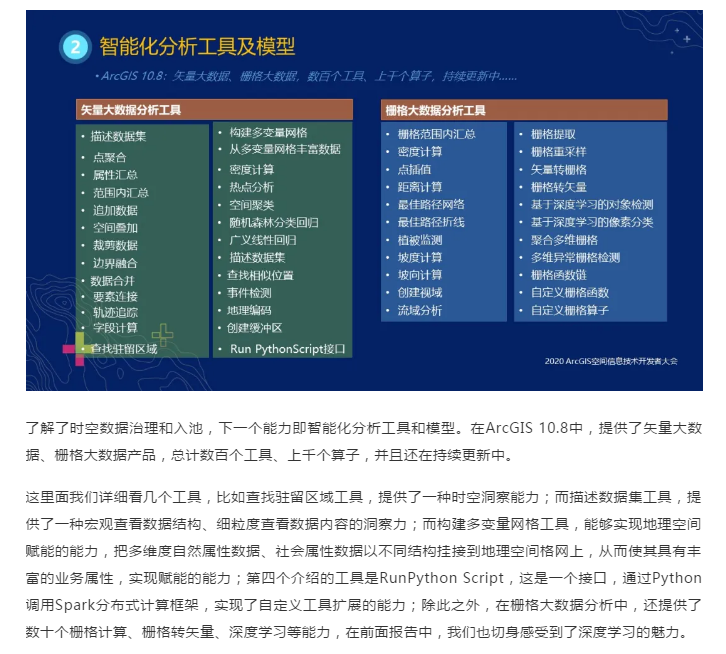Click the Run PythonScript接口 item

point(288,349)
